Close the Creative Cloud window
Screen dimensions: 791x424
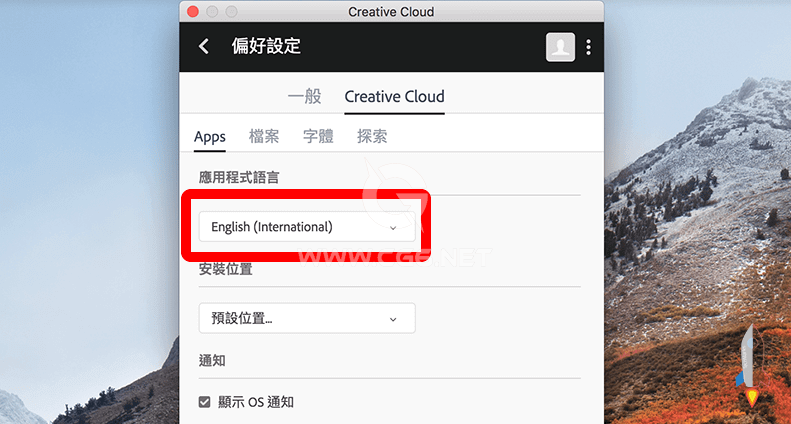click(x=192, y=11)
